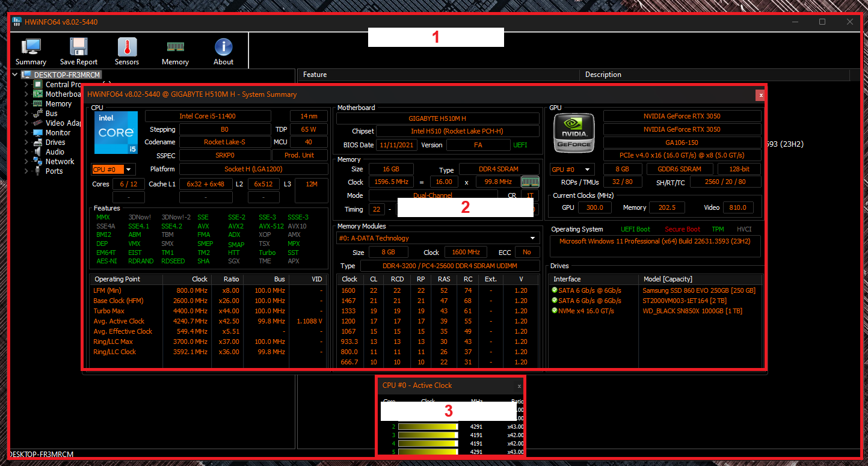
Task: Click the Memory toolbar icon
Action: click(x=175, y=47)
